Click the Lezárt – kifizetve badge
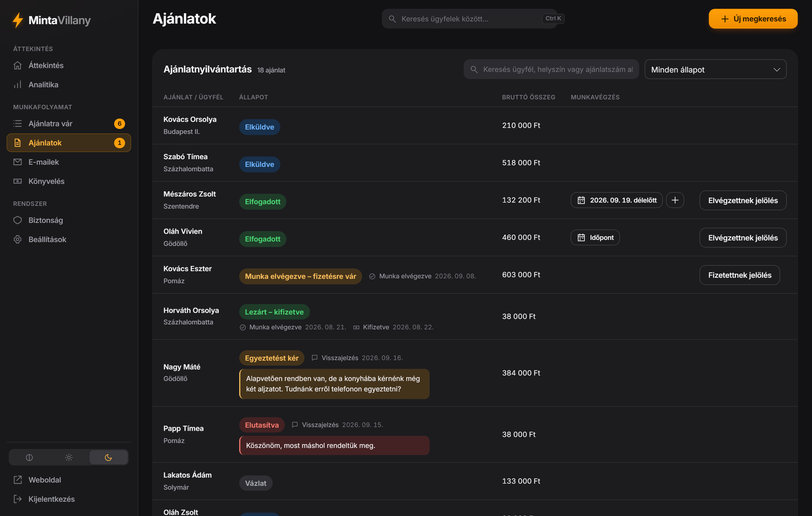Image resolution: width=812 pixels, height=516 pixels. [274, 312]
